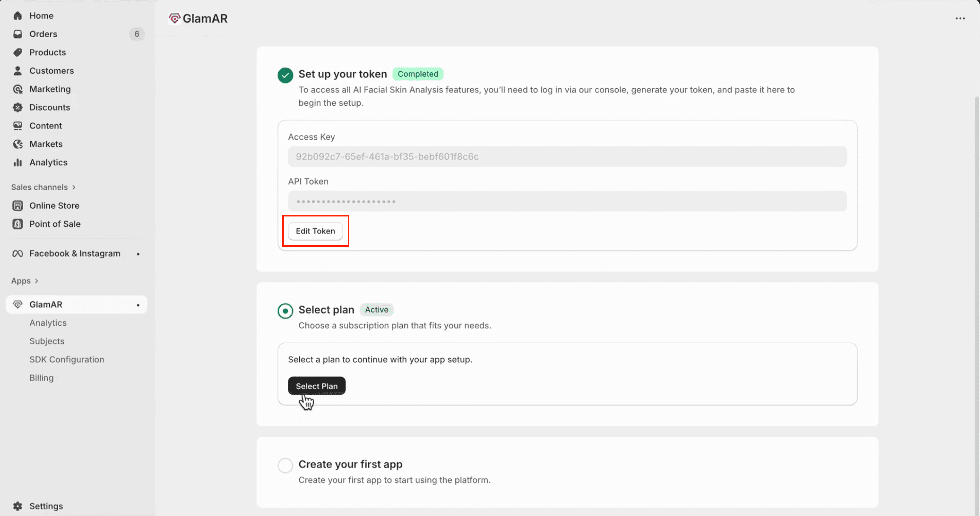Click the Edit Token button
This screenshot has width=980, height=516.
click(x=315, y=231)
